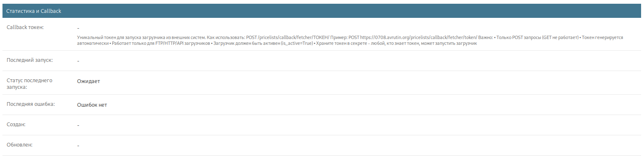
Task: Click the "Ошибок нет" value
Action: pyautogui.click(x=92, y=105)
